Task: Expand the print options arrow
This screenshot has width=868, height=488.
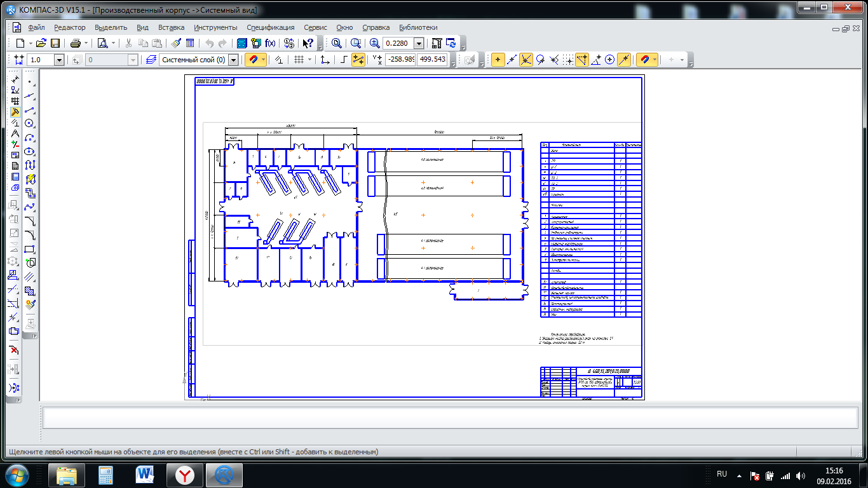Action: click(x=85, y=43)
